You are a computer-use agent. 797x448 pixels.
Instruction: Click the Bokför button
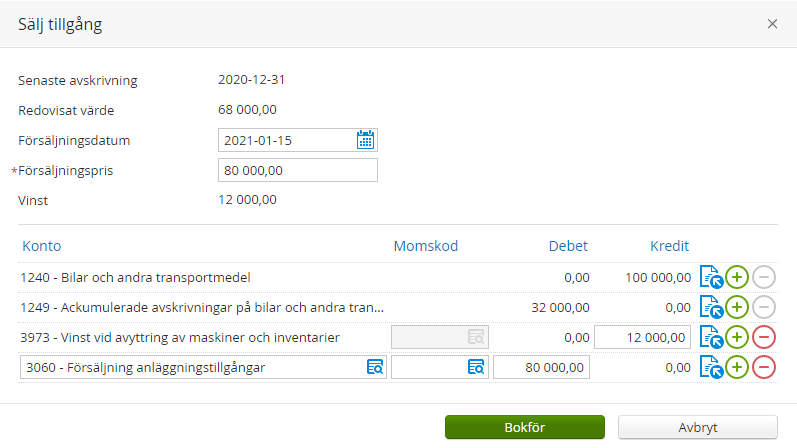524,427
